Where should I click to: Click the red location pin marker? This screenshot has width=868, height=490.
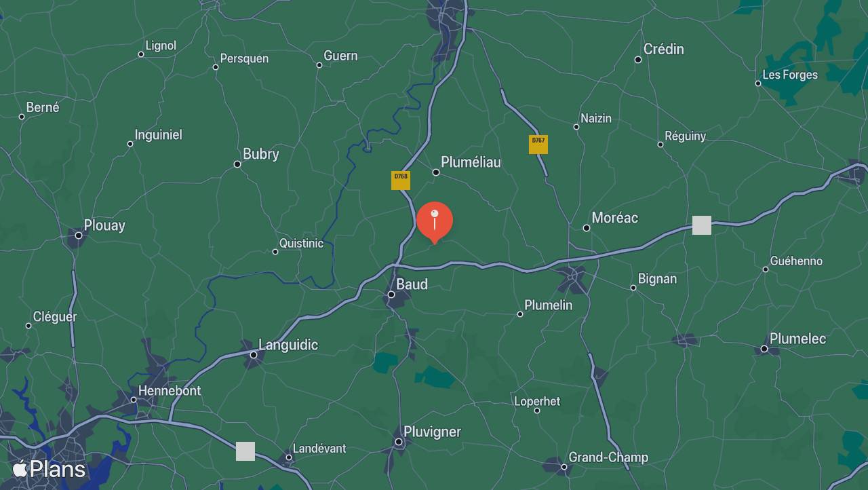[x=435, y=223]
